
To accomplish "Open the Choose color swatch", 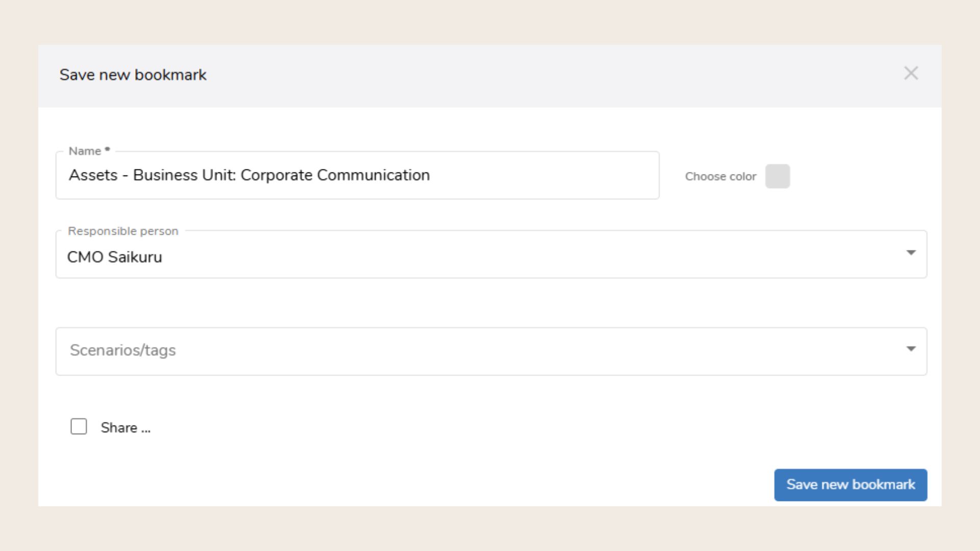I will (777, 176).
